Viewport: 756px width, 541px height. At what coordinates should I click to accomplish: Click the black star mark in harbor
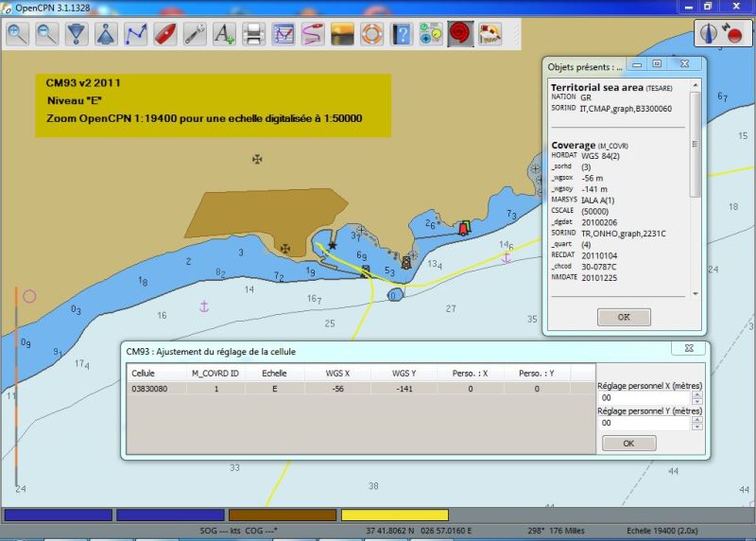point(333,246)
